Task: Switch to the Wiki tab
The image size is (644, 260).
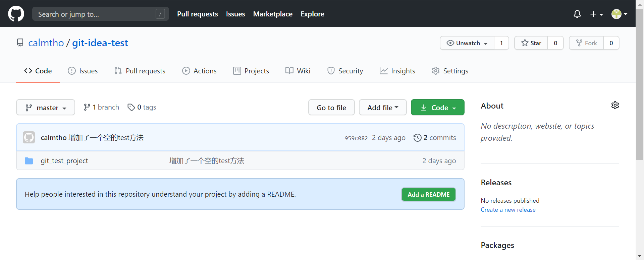Action: [298, 71]
